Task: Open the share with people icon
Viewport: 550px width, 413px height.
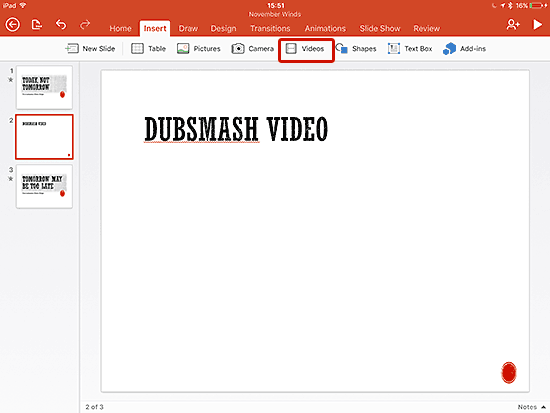Action: 513,25
